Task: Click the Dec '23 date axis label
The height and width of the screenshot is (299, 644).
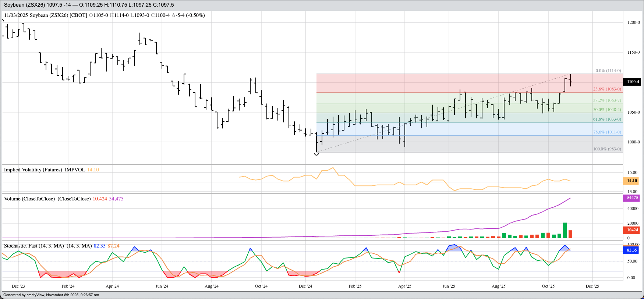Action: click(x=18, y=286)
